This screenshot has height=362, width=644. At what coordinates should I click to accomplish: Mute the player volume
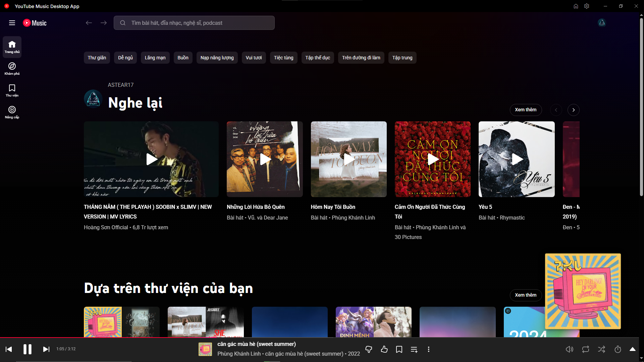[570, 349]
